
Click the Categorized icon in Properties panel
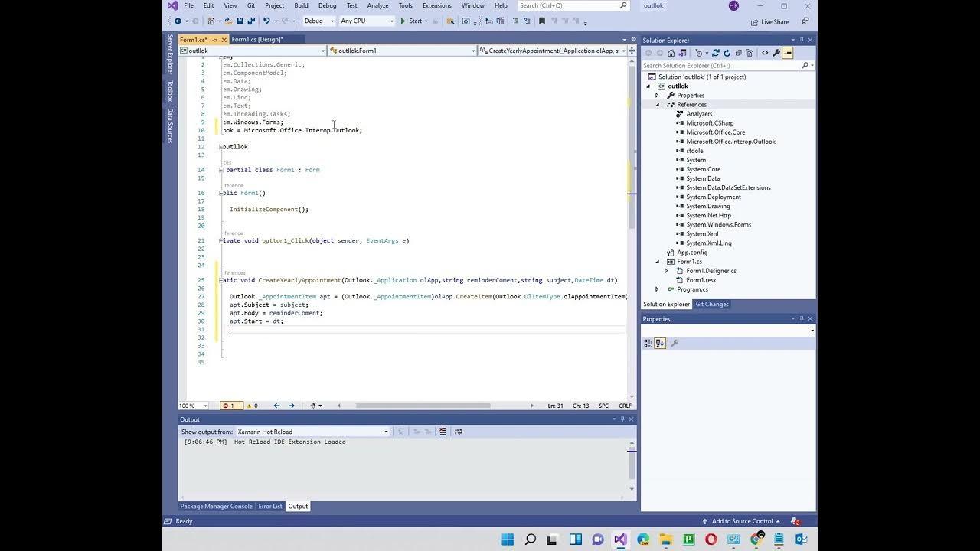coord(648,344)
